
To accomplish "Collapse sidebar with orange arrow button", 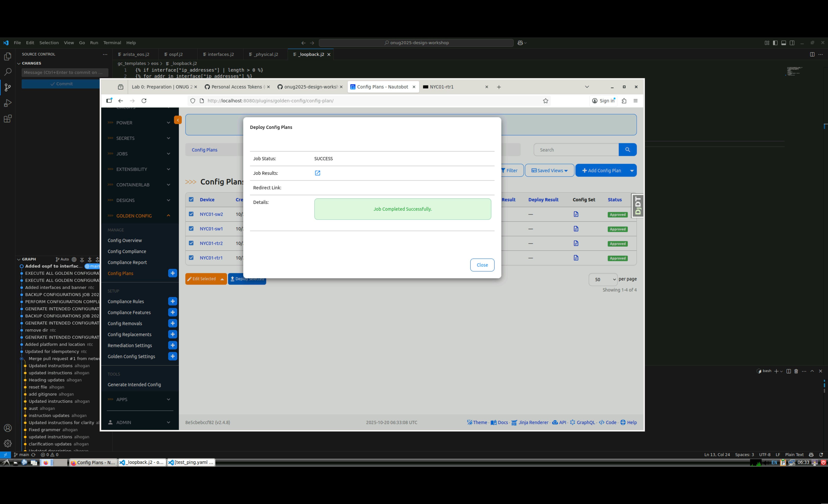I will [x=178, y=120].
